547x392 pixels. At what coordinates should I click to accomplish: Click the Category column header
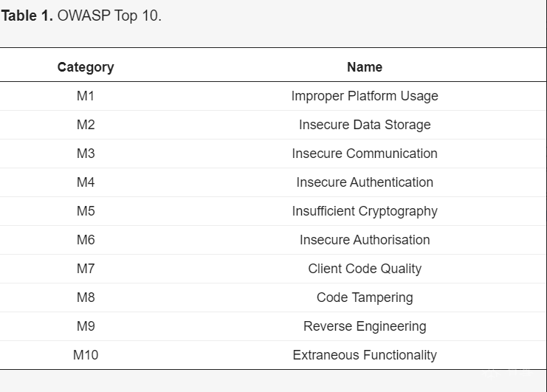point(86,67)
